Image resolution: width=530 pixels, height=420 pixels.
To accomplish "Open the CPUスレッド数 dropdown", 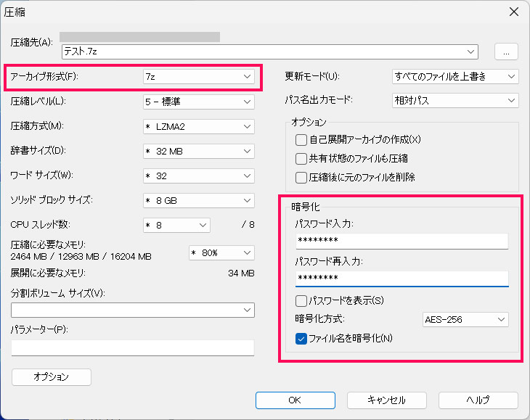I will [x=177, y=225].
